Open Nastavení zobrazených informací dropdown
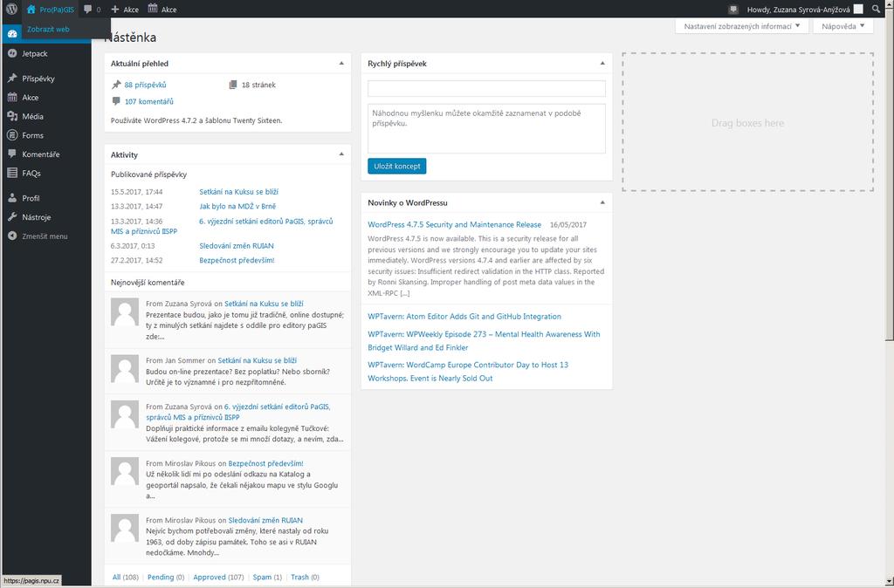The width and height of the screenshot is (894, 588). 742,26
